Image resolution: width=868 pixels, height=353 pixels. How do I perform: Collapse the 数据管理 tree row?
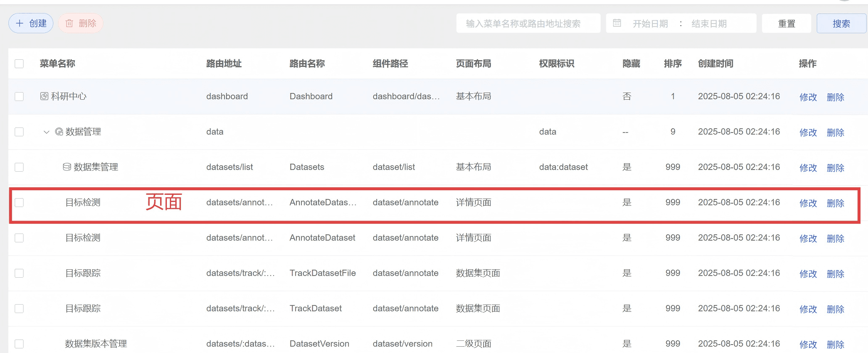(x=46, y=132)
